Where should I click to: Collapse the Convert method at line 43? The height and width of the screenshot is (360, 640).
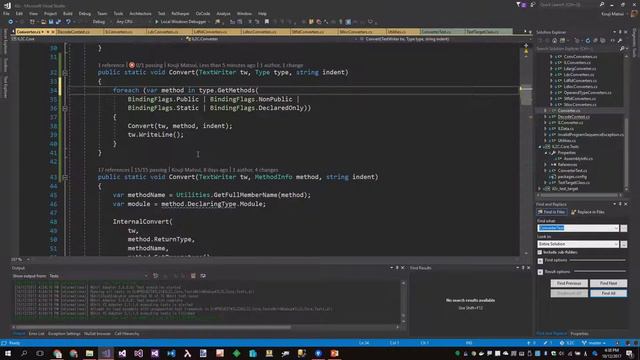tap(65, 177)
